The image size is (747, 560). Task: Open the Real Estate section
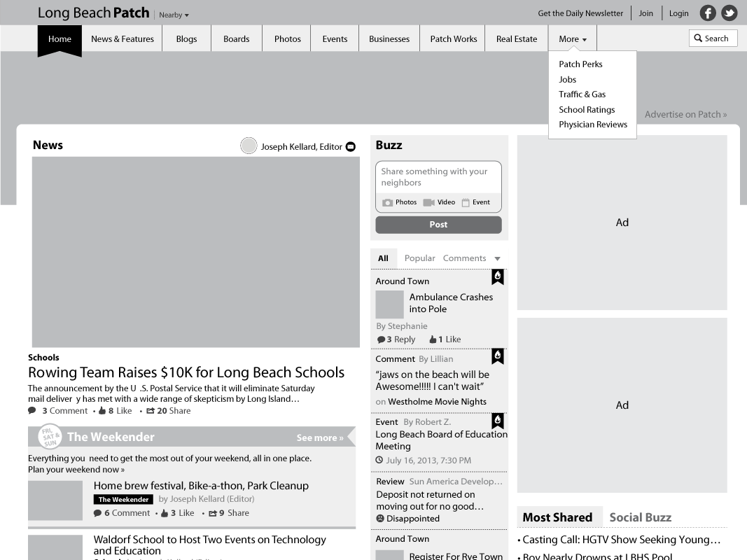tap(517, 39)
